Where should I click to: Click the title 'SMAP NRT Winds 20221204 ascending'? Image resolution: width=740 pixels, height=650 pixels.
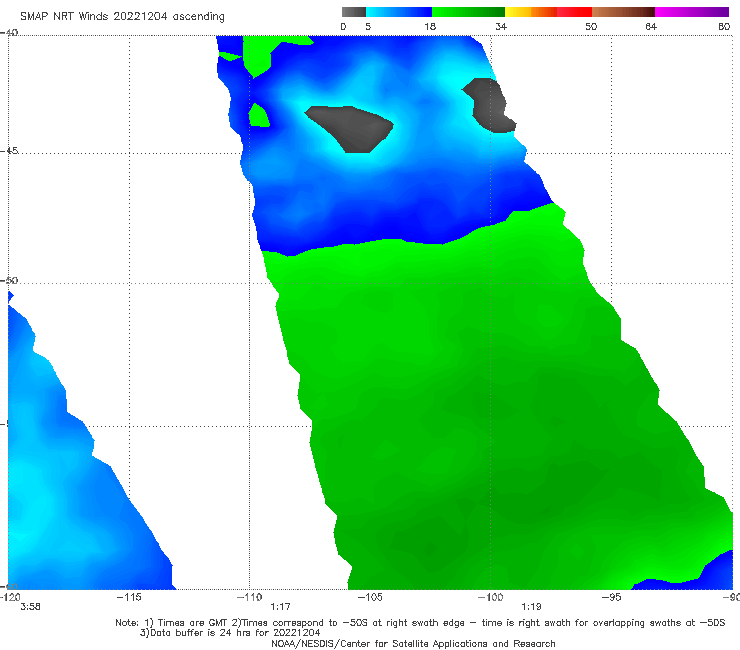point(122,16)
